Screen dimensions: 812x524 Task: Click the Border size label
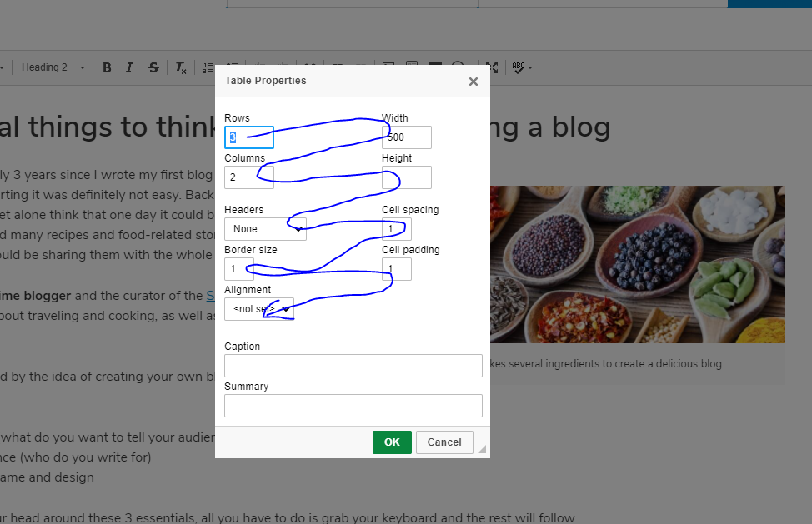(x=251, y=249)
